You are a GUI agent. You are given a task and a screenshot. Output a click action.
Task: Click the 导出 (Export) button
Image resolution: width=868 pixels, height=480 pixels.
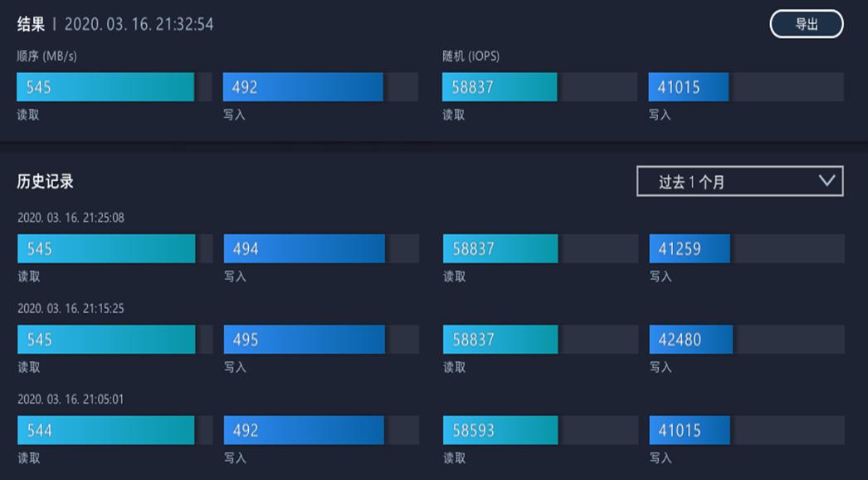pyautogui.click(x=805, y=23)
